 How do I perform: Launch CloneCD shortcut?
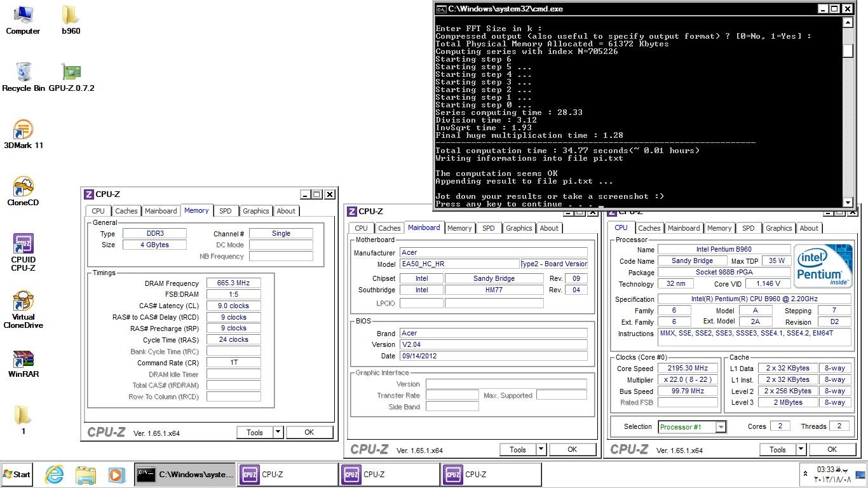tap(24, 191)
